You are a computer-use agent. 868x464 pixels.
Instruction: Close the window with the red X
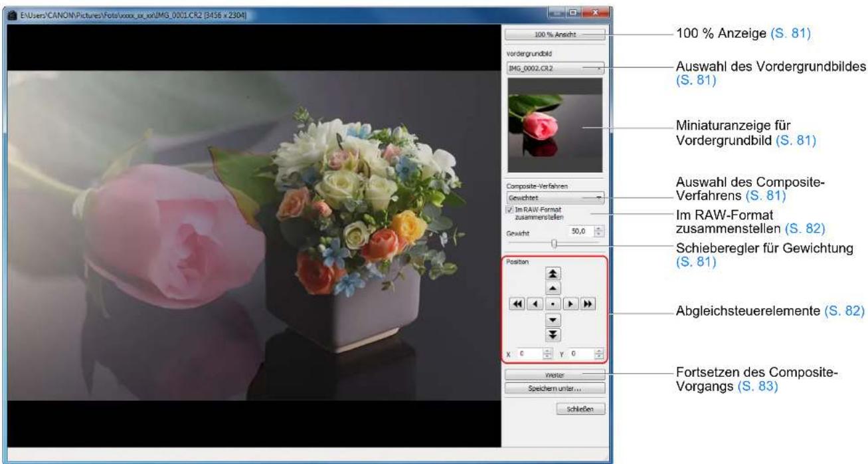click(x=596, y=13)
